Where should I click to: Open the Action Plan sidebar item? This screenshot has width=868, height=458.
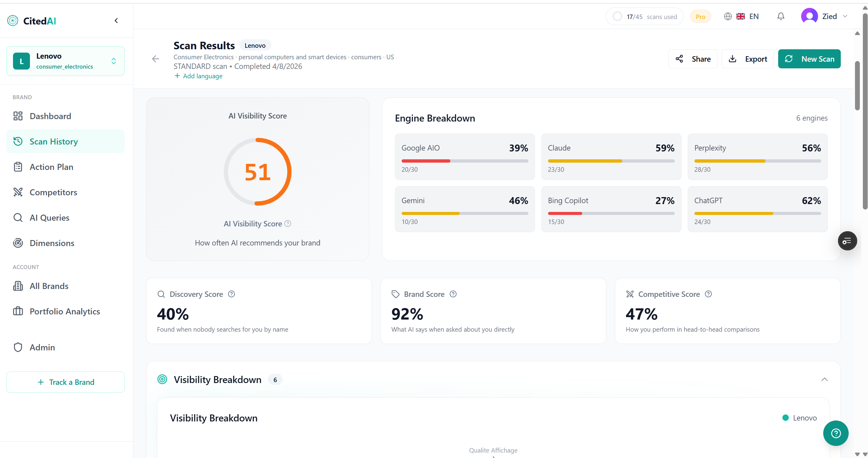pyautogui.click(x=51, y=167)
